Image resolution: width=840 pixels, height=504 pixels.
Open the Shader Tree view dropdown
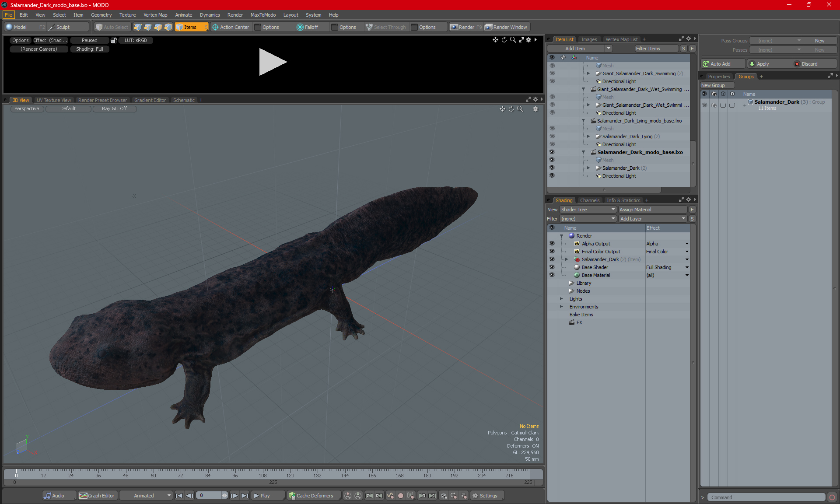click(x=588, y=210)
